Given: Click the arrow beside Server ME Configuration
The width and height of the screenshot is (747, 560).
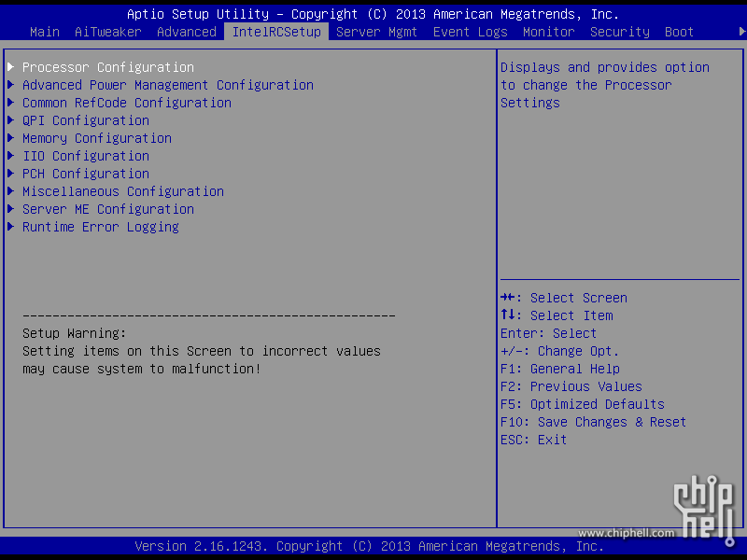Looking at the screenshot, I should coord(11,208).
